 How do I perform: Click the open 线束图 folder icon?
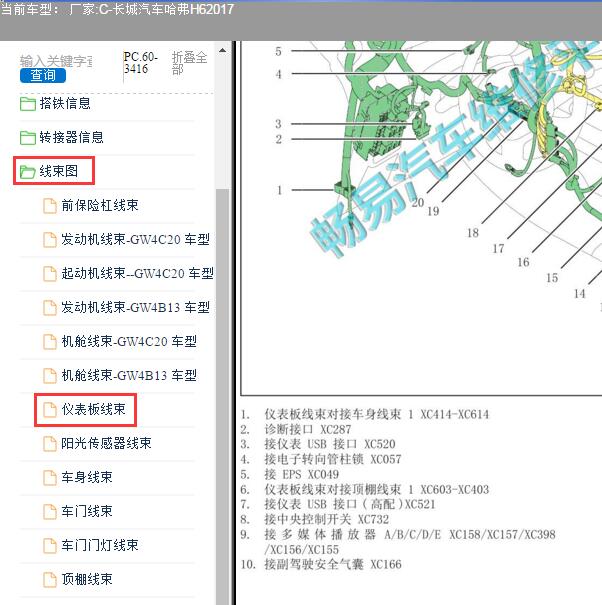28,172
